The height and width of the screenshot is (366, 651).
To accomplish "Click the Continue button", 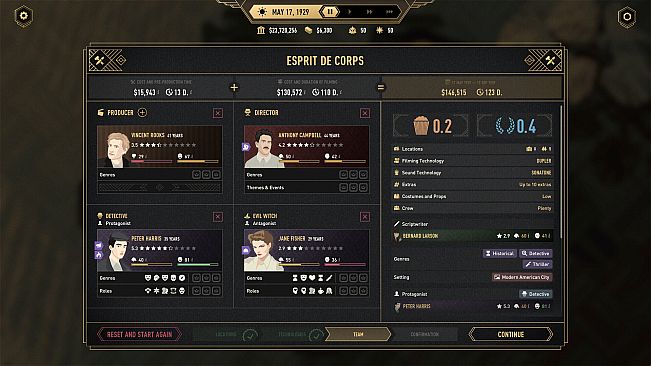I will [511, 334].
